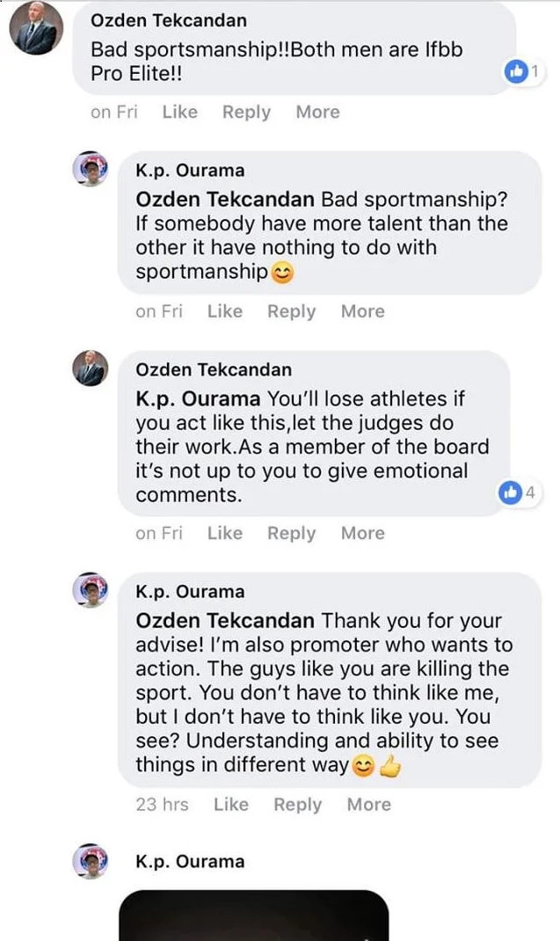Like the 'Bad sportsmanship!!' top comment
Screen dimensions: 560x941
179,112
